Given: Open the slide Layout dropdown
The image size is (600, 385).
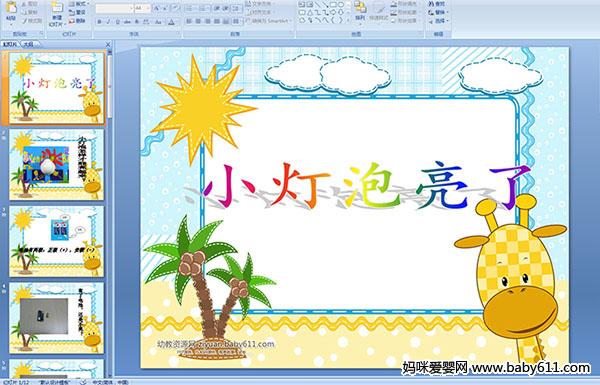Looking at the screenshot, I should (78, 4).
